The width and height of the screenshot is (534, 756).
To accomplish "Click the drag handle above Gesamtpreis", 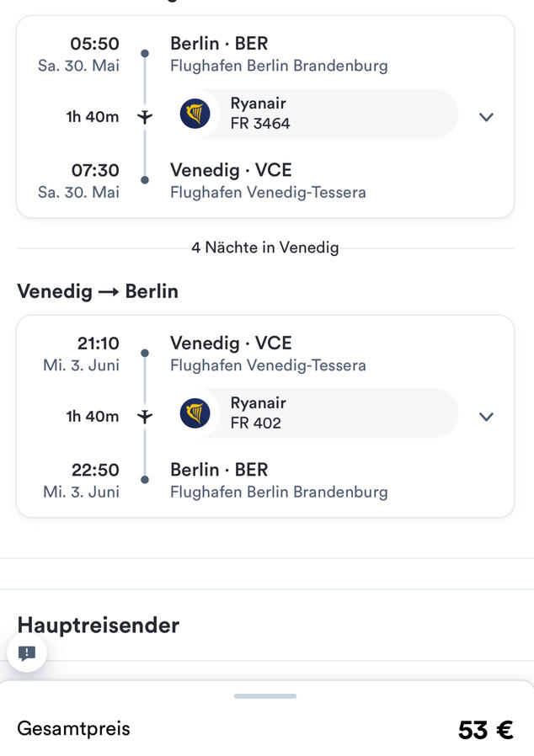I will pyautogui.click(x=265, y=696).
